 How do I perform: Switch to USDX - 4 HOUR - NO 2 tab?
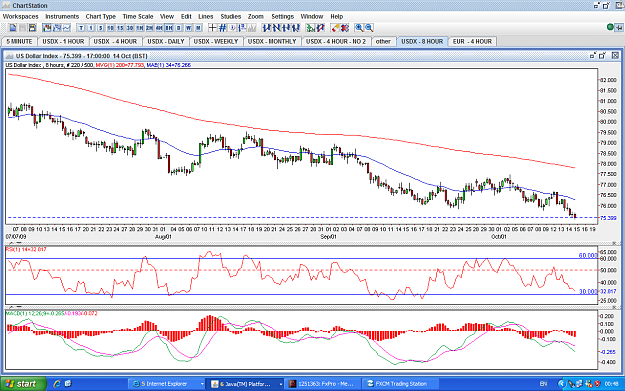click(336, 41)
